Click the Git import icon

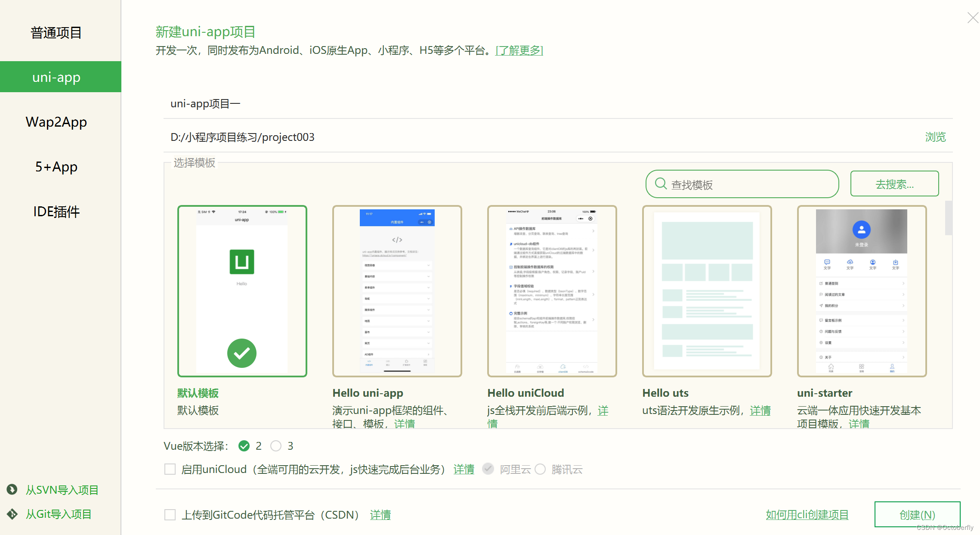[12, 514]
